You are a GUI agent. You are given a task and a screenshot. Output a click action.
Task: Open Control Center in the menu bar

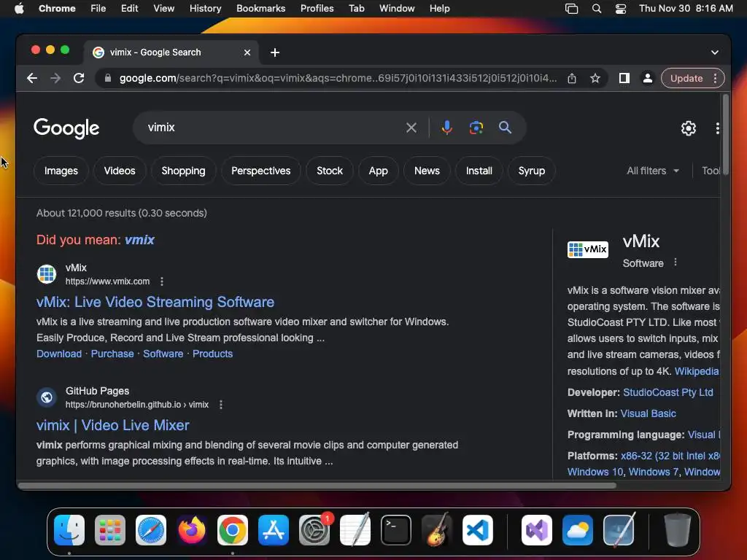tap(620, 9)
